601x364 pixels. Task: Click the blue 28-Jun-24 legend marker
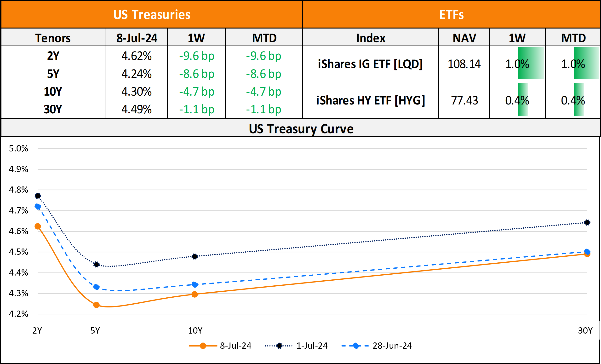tap(356, 346)
